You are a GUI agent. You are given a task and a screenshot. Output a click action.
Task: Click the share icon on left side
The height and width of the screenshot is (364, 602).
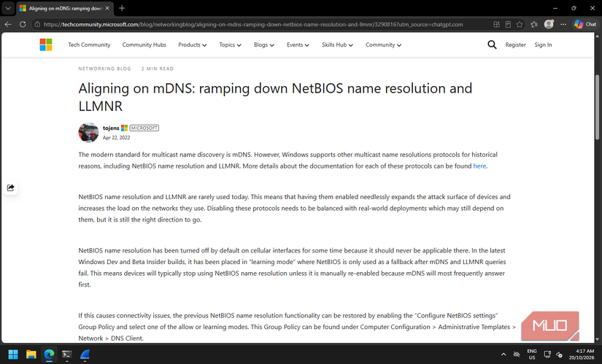point(10,187)
